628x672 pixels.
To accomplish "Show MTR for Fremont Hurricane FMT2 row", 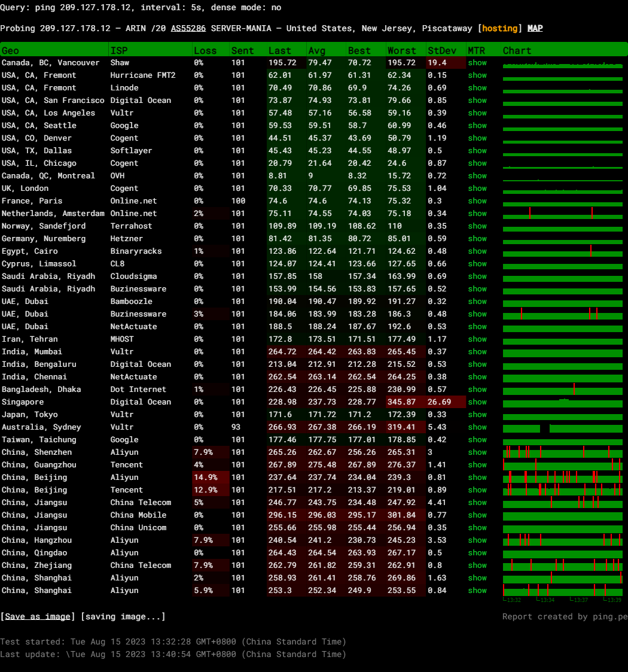I will tap(477, 75).
